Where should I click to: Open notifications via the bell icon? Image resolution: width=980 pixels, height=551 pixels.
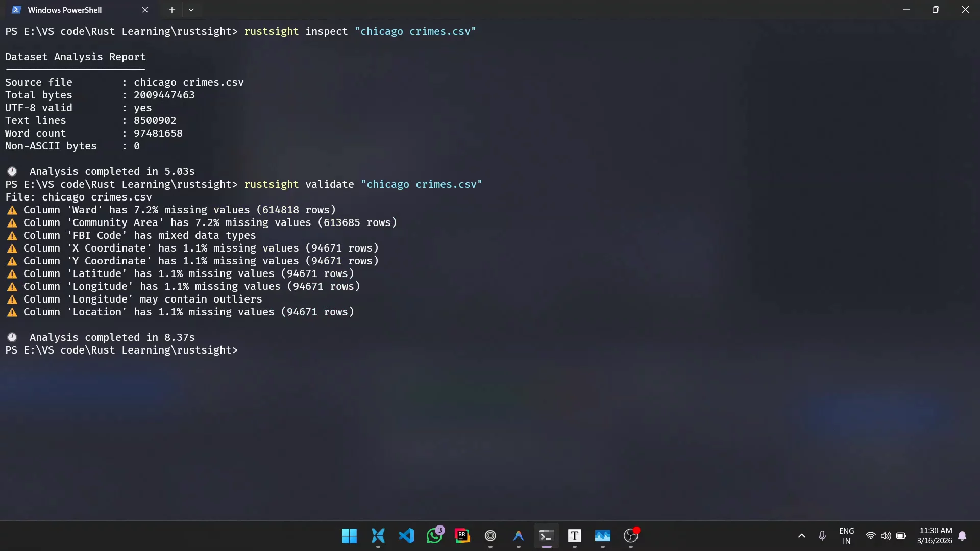(x=963, y=536)
